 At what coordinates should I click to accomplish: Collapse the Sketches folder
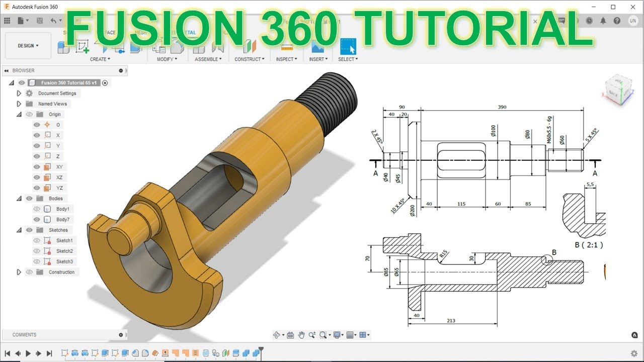click(19, 230)
